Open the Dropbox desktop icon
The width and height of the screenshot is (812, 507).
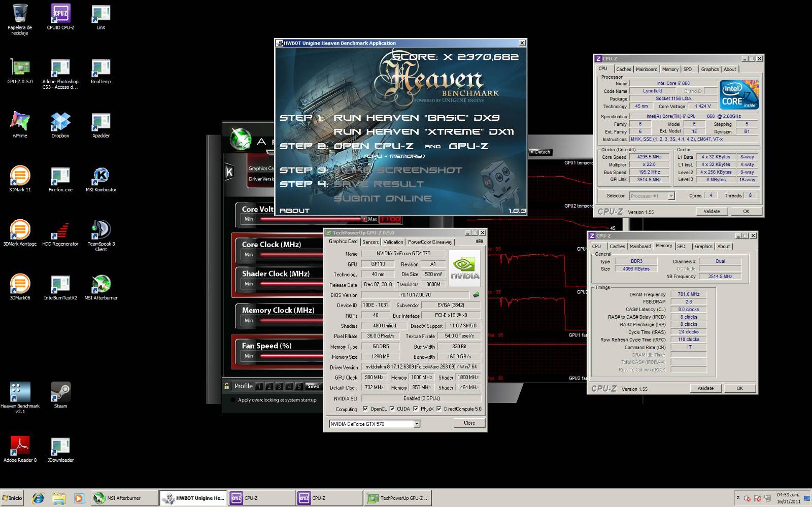[60, 124]
